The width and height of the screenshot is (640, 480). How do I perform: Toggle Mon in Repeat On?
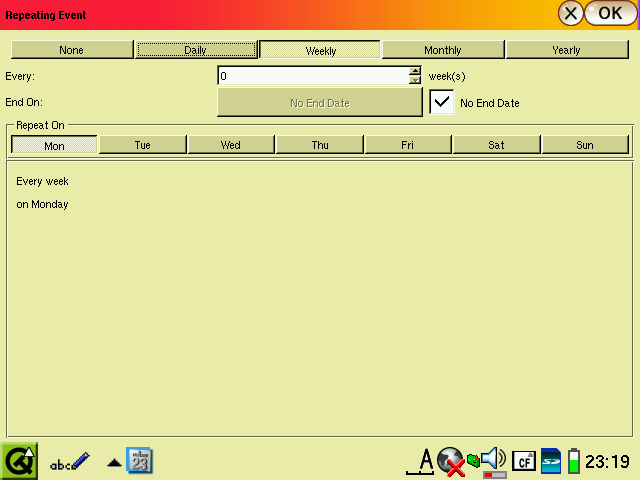[54, 145]
